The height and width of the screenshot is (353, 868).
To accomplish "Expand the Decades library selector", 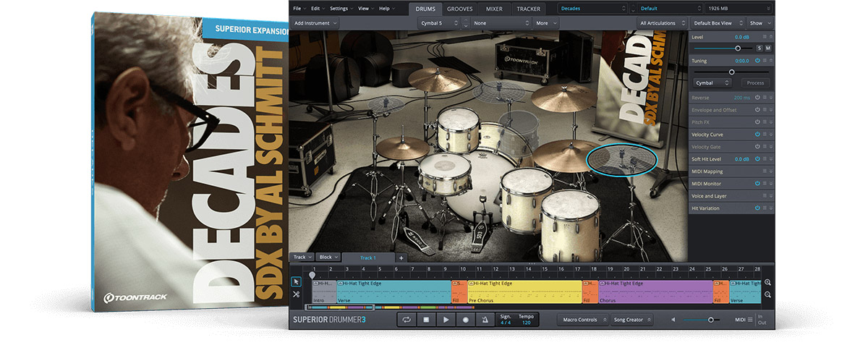I will [x=592, y=9].
